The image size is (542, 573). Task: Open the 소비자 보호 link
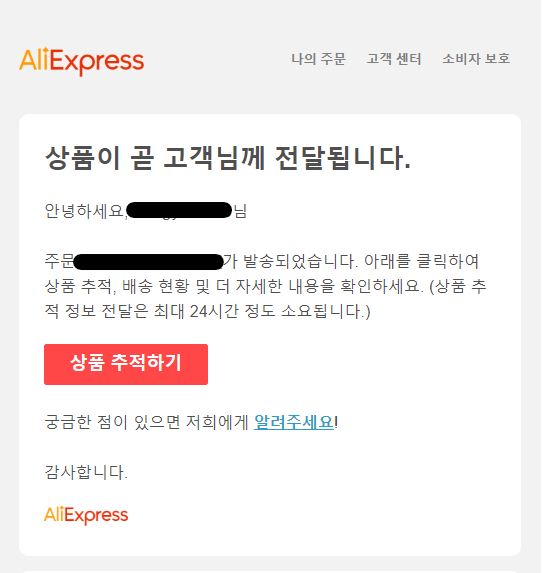point(476,59)
